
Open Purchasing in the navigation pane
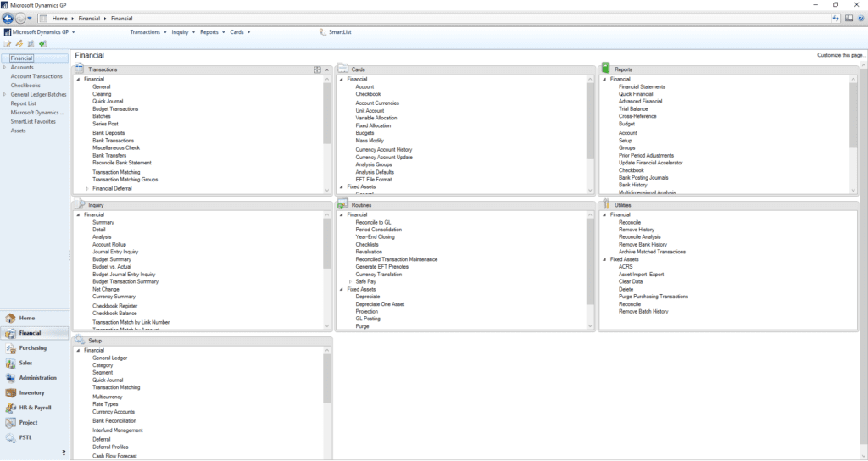point(33,348)
